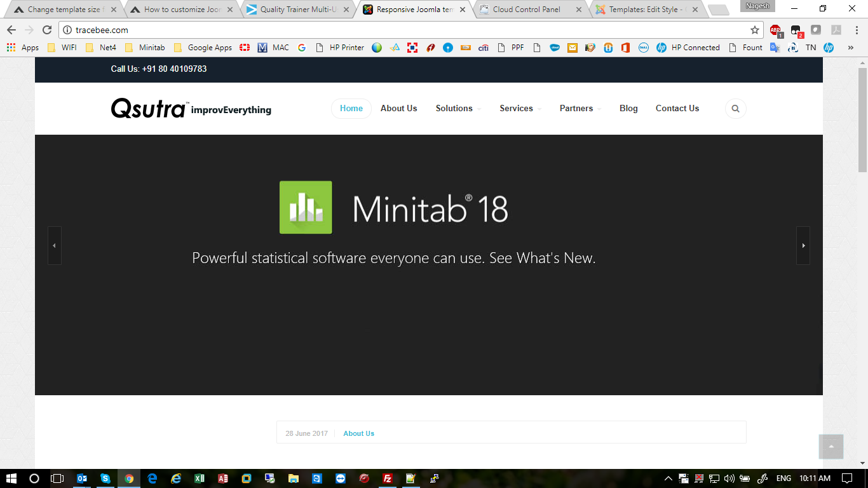Image resolution: width=868 pixels, height=488 pixels.
Task: Open Skype from the taskbar
Action: coord(105,478)
